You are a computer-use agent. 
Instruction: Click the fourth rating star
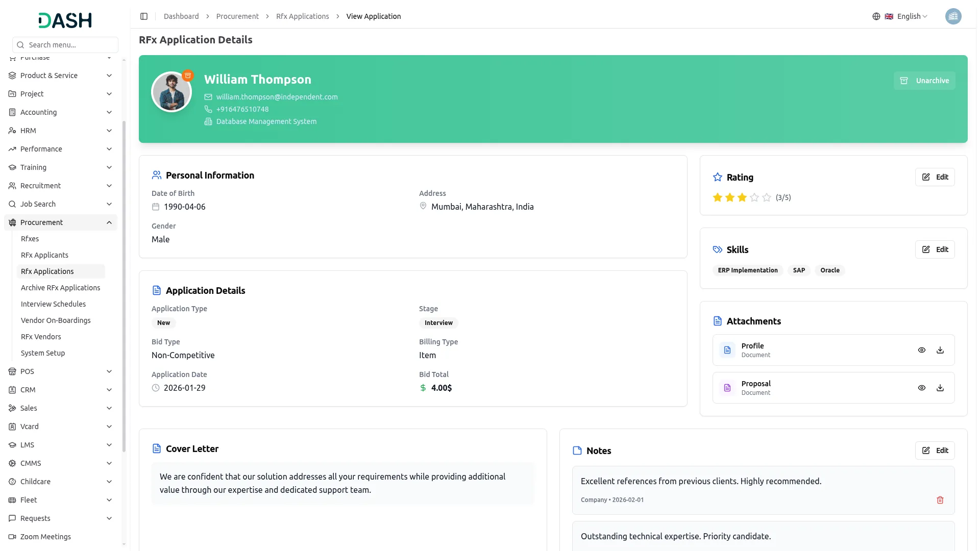(754, 197)
